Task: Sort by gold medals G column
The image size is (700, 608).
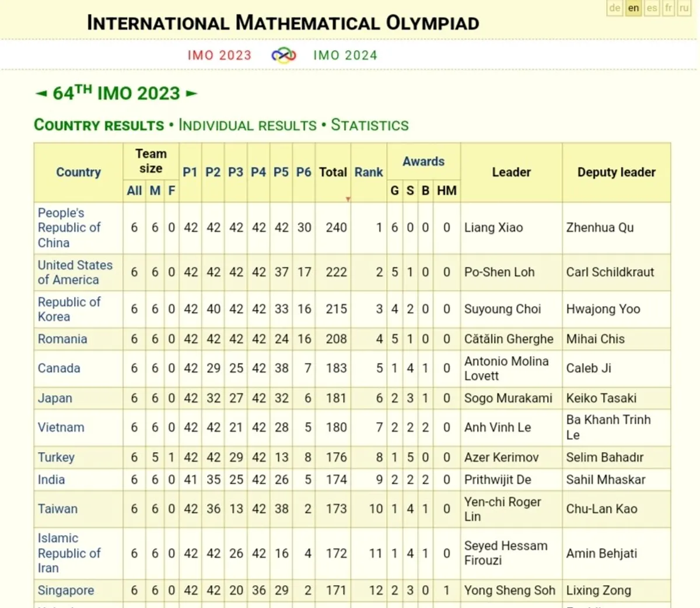Action: 395,191
